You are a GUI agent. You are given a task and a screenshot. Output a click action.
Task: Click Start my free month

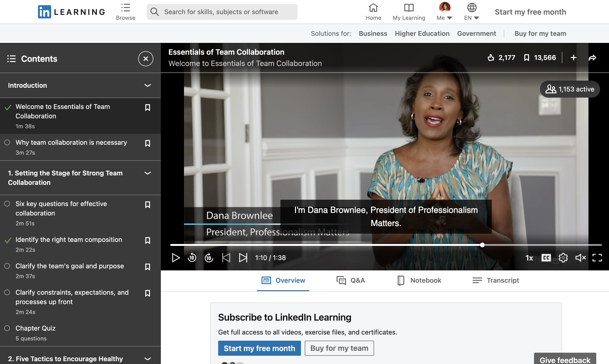[259, 348]
